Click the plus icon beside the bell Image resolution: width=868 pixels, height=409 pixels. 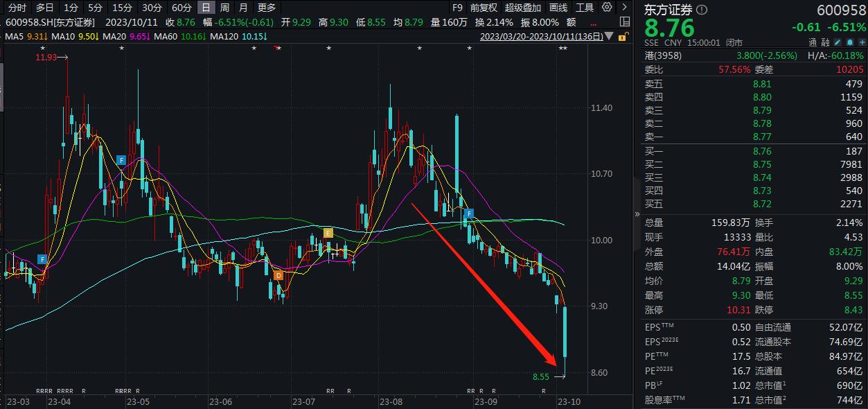[862, 42]
